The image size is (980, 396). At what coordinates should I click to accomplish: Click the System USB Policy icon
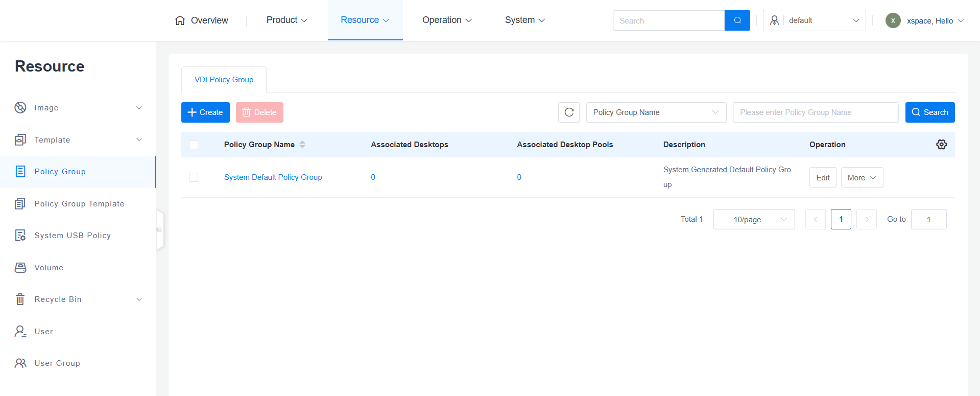point(20,236)
